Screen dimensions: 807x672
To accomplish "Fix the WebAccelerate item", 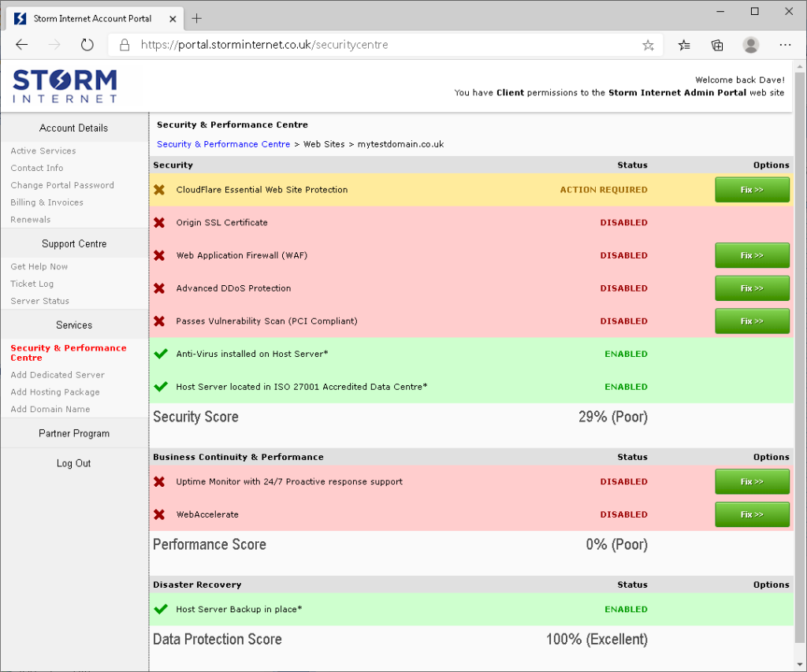I will (x=752, y=515).
